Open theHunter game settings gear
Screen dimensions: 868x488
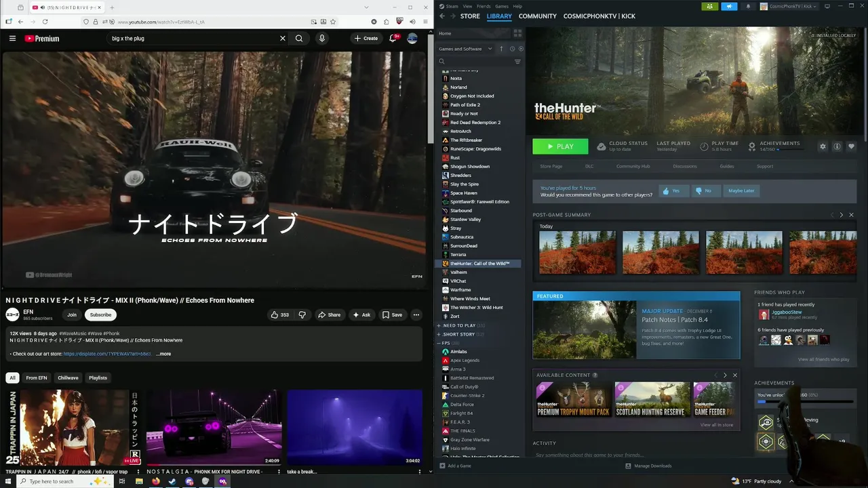(x=823, y=146)
